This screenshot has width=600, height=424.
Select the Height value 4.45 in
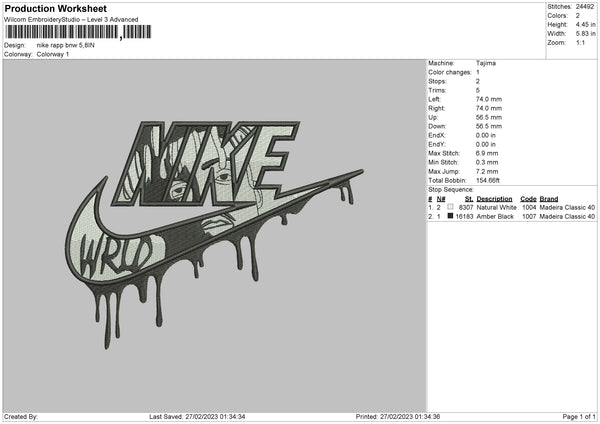click(x=585, y=24)
